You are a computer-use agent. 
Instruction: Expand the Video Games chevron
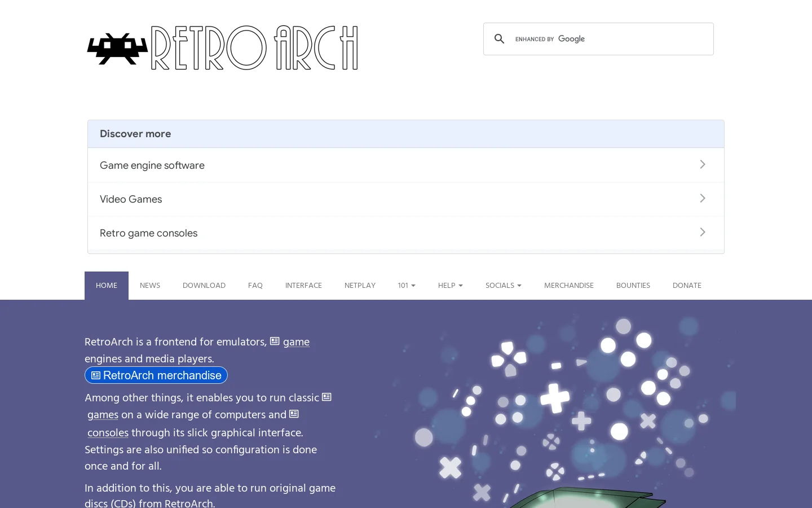point(703,198)
